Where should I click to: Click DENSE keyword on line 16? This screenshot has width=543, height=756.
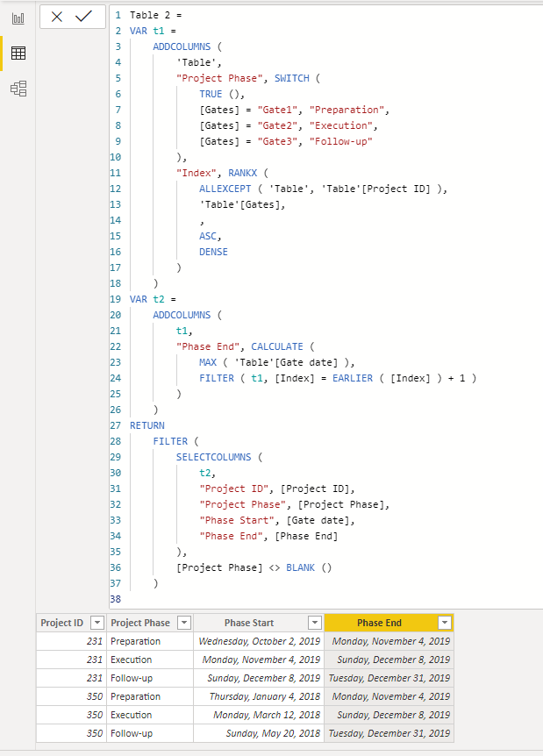coord(213,252)
